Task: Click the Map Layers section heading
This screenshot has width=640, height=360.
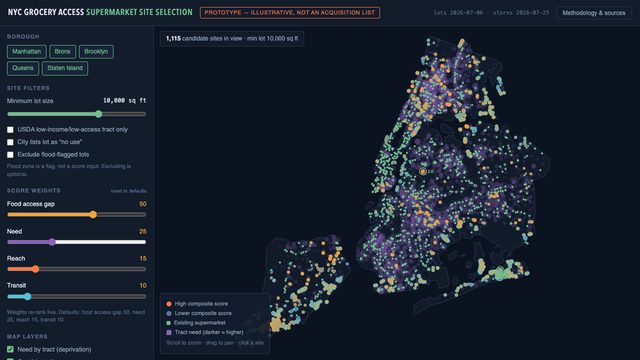Action: tap(27, 337)
